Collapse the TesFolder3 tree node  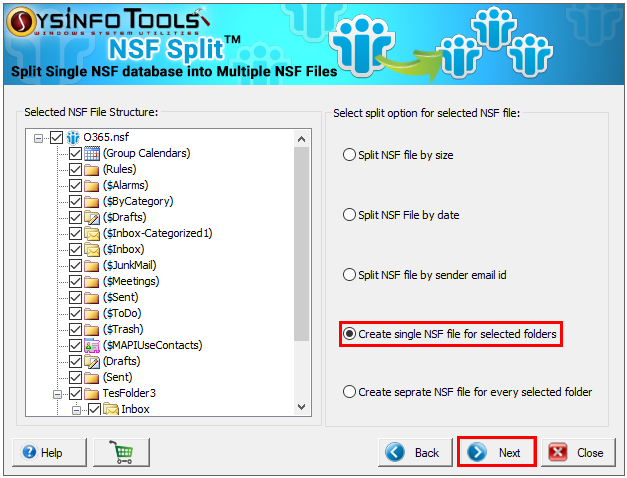[x=58, y=395]
